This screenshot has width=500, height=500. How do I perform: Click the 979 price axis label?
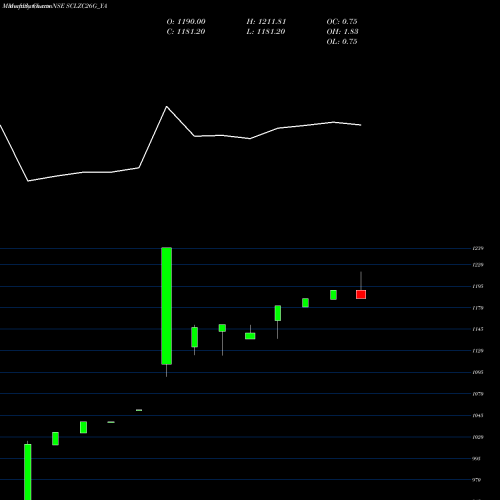click(477, 480)
